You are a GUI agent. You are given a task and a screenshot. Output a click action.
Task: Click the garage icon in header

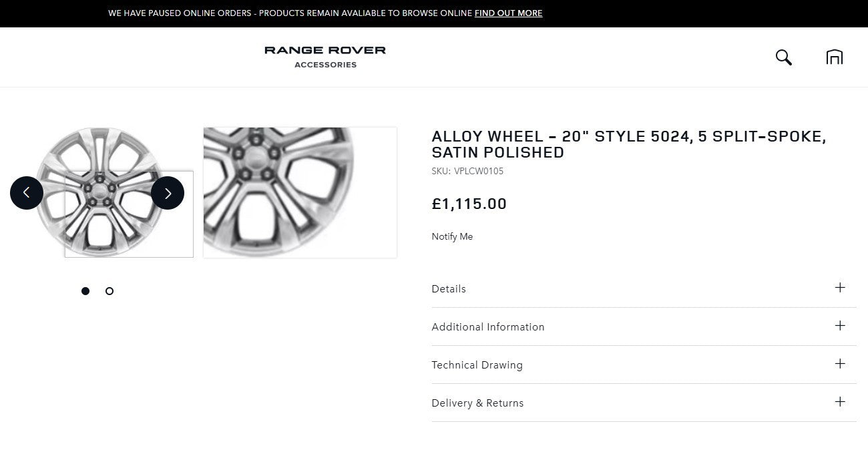[834, 57]
